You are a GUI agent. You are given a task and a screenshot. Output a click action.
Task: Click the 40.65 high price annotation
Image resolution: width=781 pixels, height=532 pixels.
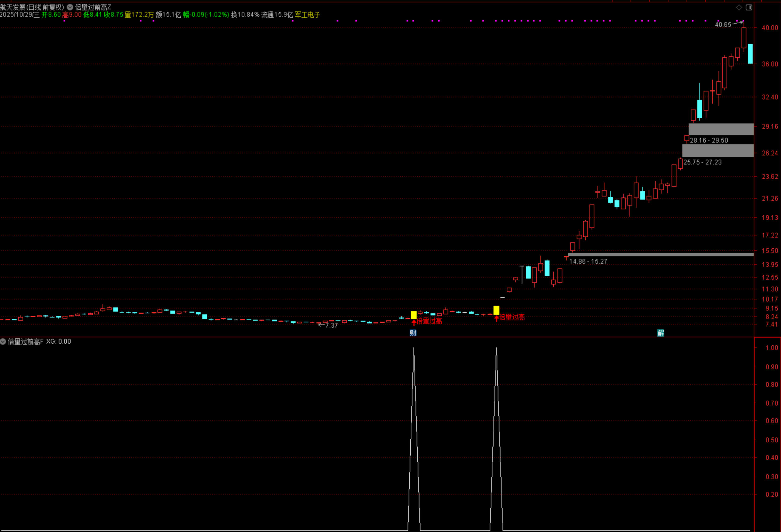[723, 24]
